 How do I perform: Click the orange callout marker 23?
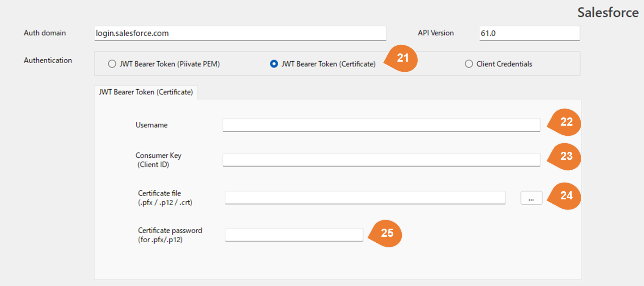pos(566,156)
